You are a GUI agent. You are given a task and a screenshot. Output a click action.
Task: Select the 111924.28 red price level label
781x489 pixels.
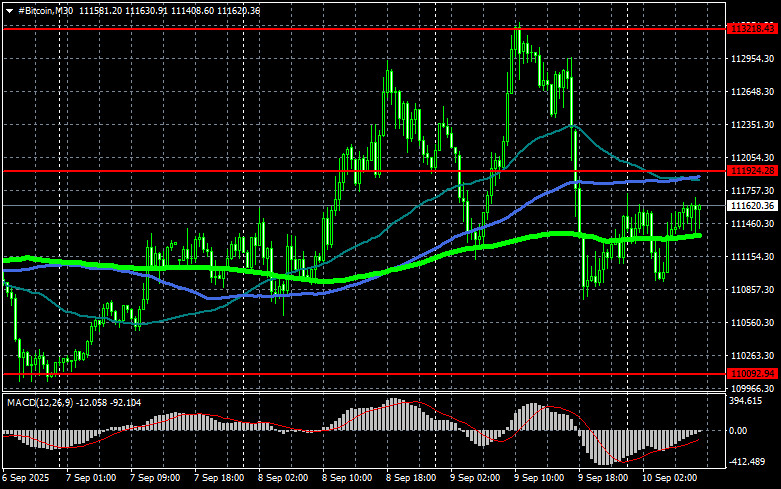coord(752,171)
